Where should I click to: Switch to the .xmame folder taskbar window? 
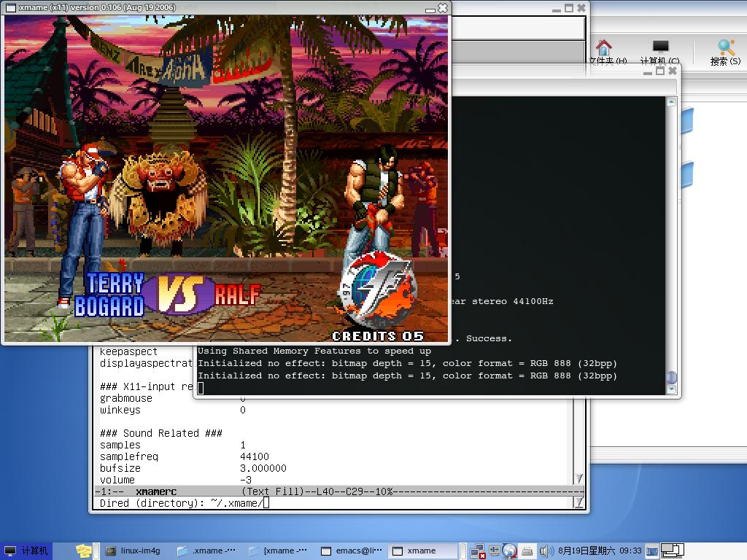pos(207,551)
